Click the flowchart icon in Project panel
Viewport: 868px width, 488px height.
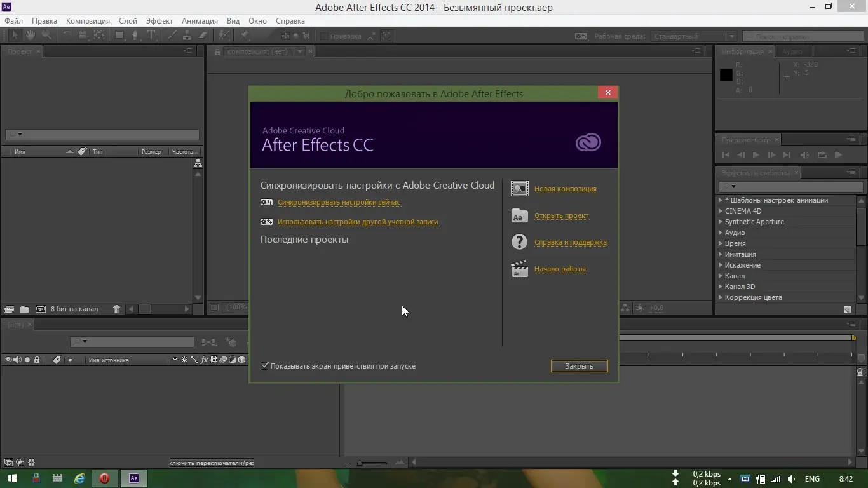pos(198,163)
